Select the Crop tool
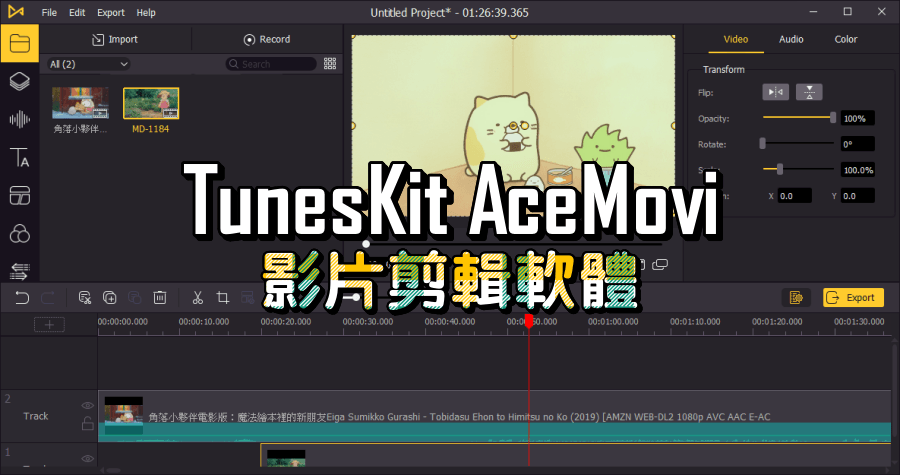The height and width of the screenshot is (475, 900). (x=223, y=297)
